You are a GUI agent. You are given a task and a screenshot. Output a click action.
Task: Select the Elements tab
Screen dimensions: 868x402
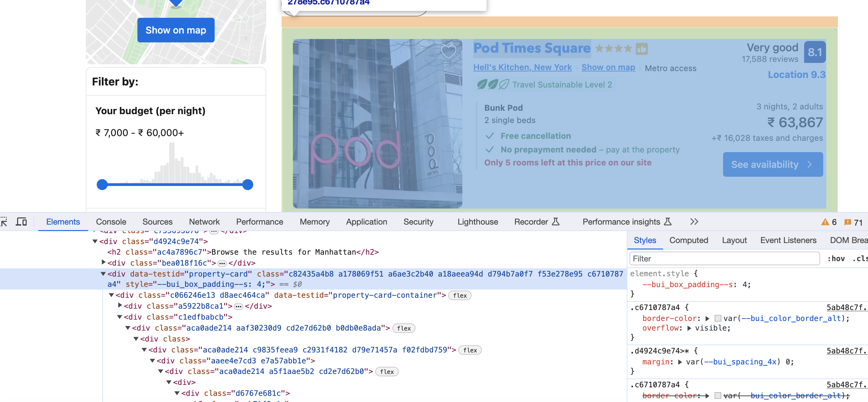click(x=63, y=222)
